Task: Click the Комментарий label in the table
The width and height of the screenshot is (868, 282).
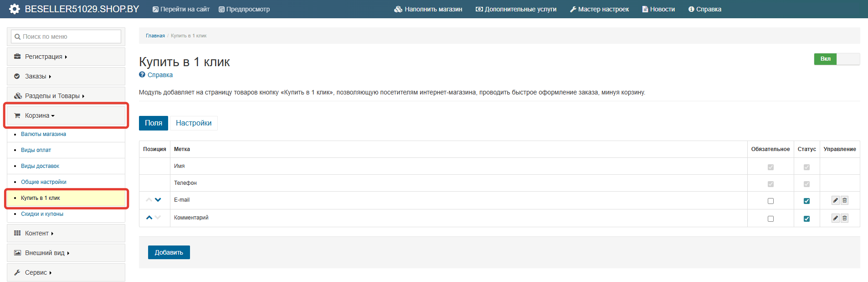Action: [191, 218]
